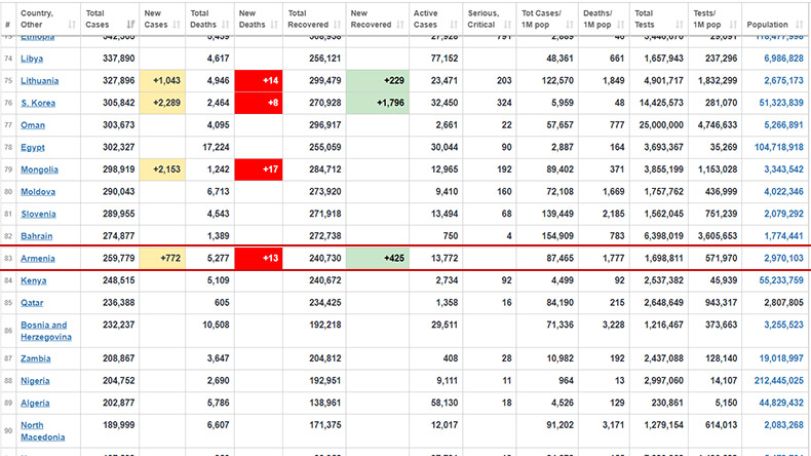Click Egypt population link 104,718,918
This screenshot has height=456, width=811.
coord(779,147)
